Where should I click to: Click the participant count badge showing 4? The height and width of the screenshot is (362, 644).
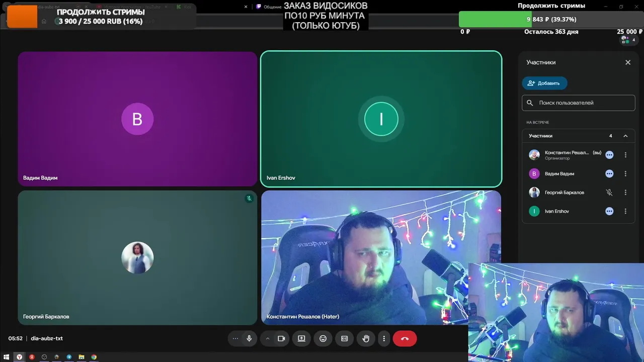[x=628, y=40]
